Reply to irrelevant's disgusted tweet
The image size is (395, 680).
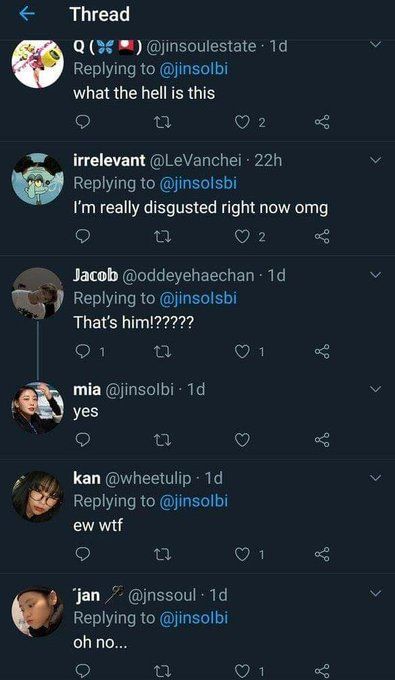click(82, 236)
